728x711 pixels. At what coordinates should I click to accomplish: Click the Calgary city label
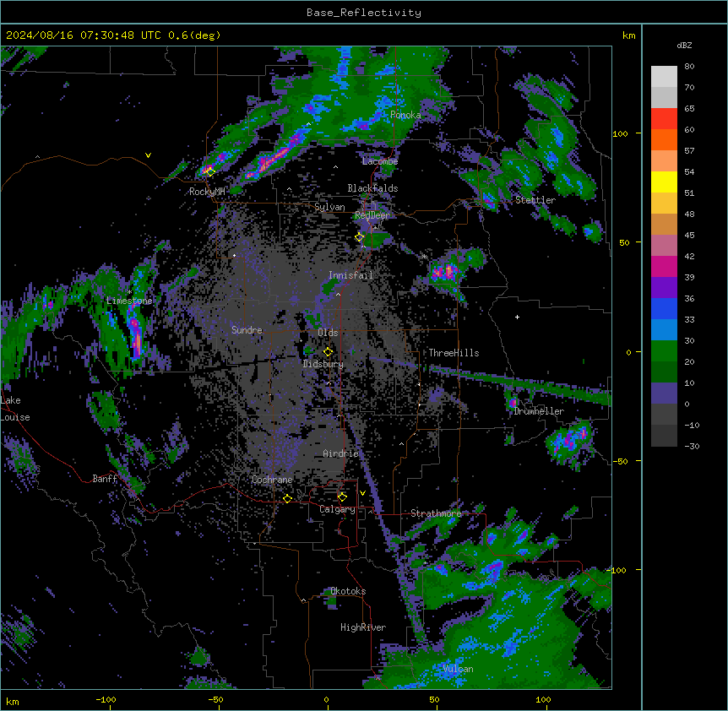pos(337,509)
